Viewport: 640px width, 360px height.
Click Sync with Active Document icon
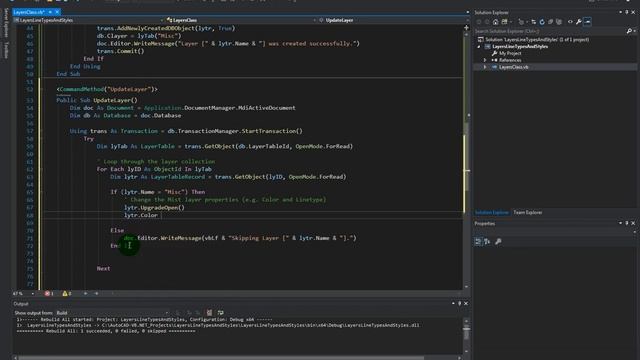[533, 22]
